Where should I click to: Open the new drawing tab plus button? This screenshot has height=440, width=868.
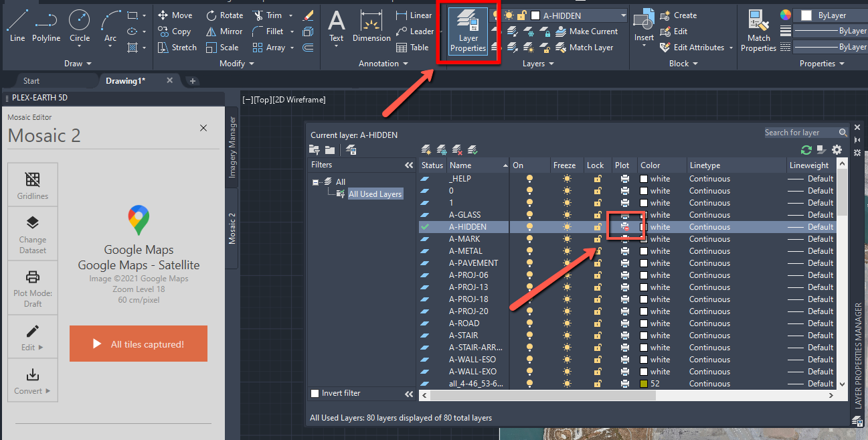(x=193, y=81)
